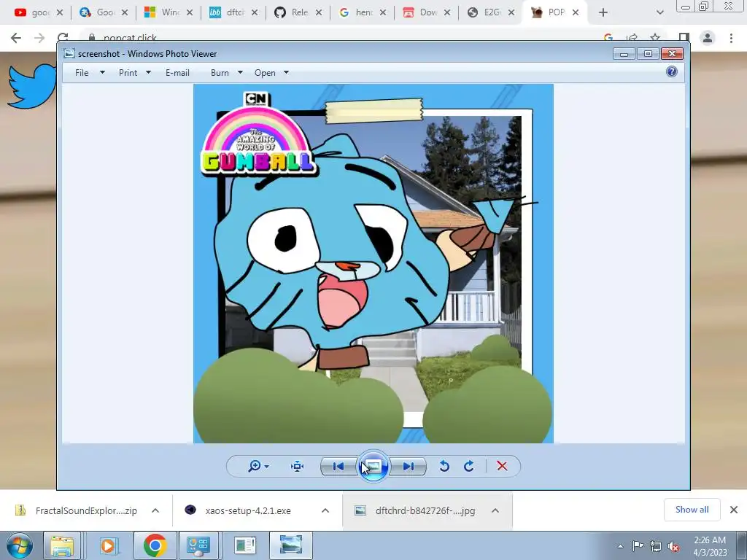Go to the previous photo
747x560 pixels.
click(x=338, y=466)
